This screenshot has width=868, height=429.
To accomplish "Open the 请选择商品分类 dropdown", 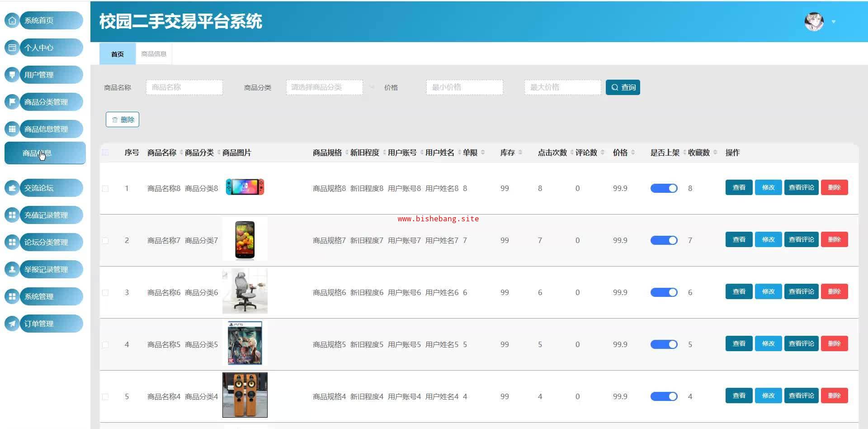I will tap(325, 87).
